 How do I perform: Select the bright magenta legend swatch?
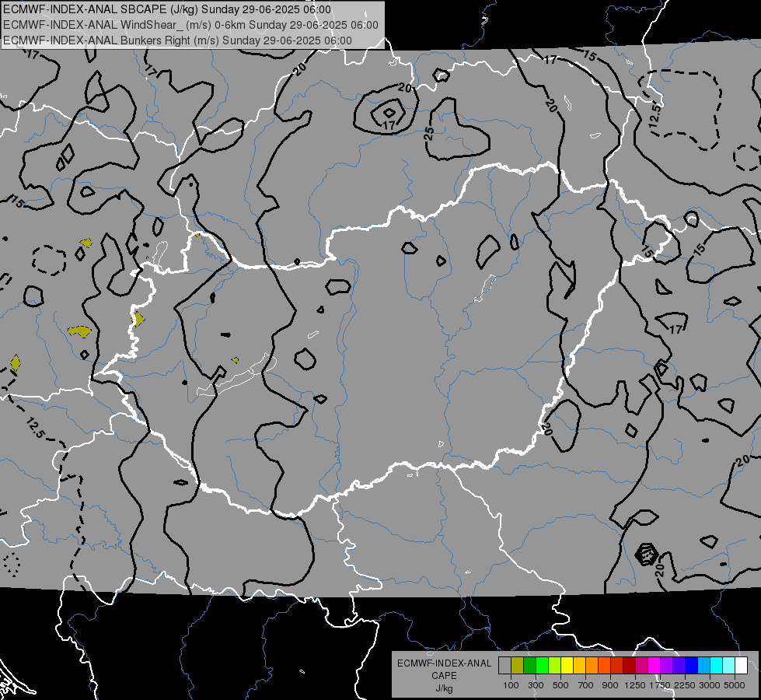[x=655, y=665]
